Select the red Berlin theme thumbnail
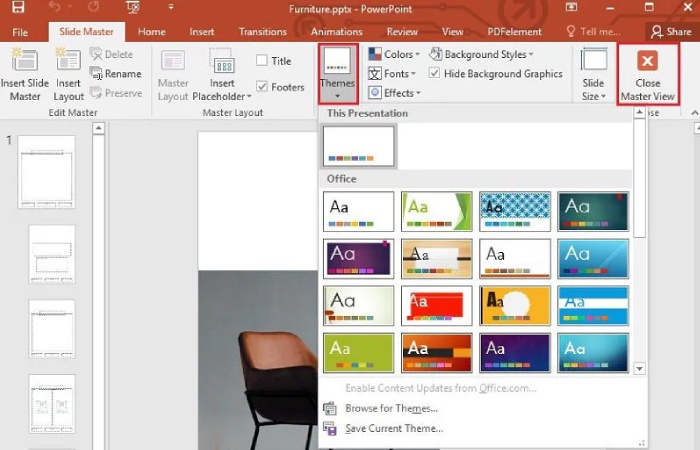 pos(437,306)
